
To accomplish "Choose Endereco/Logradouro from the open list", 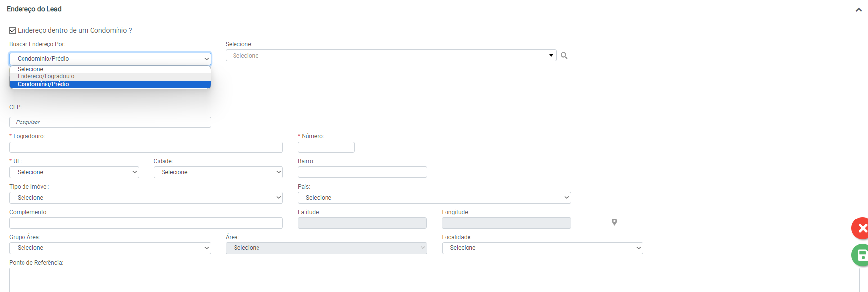I will pyautogui.click(x=46, y=76).
